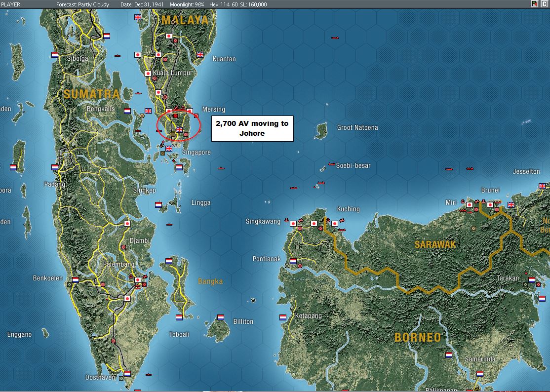Select the Dutch flag base at Billiton
This screenshot has height=392, width=550.
click(x=221, y=317)
